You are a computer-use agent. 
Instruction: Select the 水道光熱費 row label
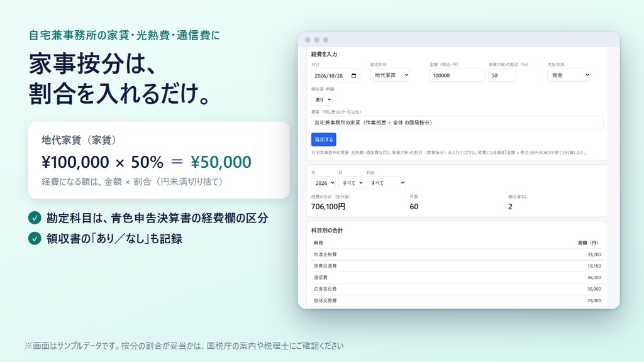pyautogui.click(x=325, y=255)
